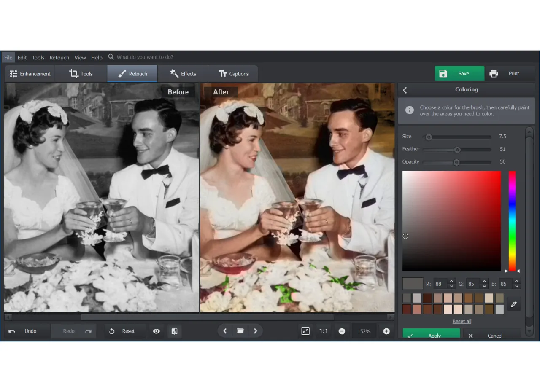Go back using Coloring panel chevron
This screenshot has width=540, height=392.
(405, 90)
